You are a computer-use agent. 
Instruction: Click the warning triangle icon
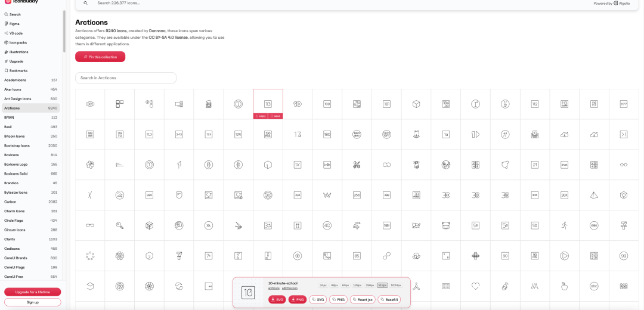point(594,195)
